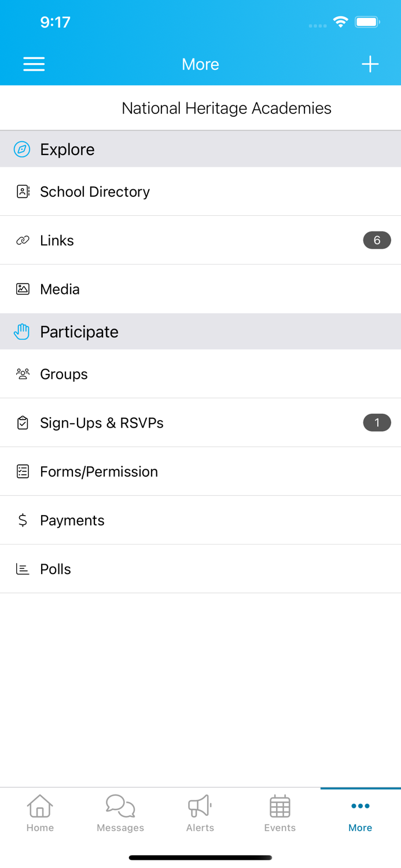
Task: Tap the Forms/Permission document icon
Action: pyautogui.click(x=23, y=472)
